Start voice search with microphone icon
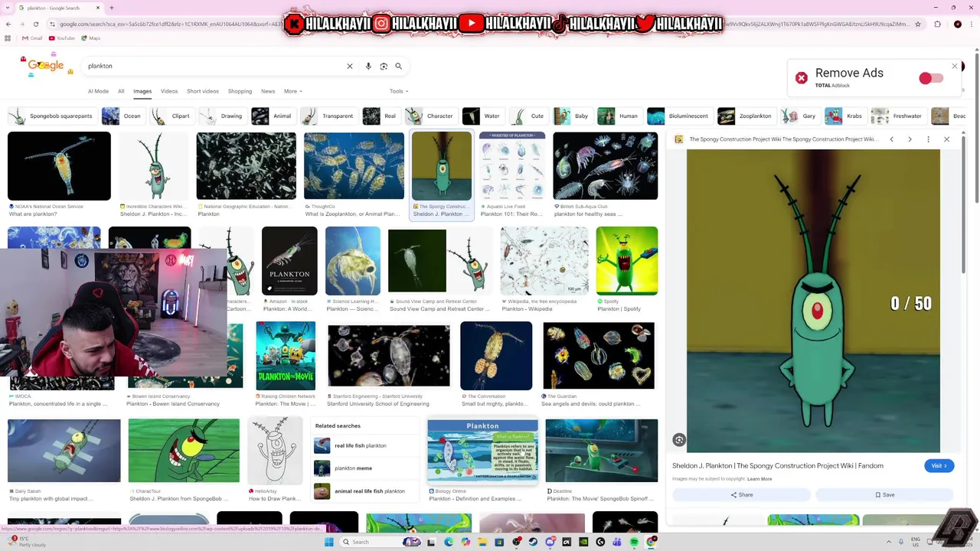 [368, 67]
